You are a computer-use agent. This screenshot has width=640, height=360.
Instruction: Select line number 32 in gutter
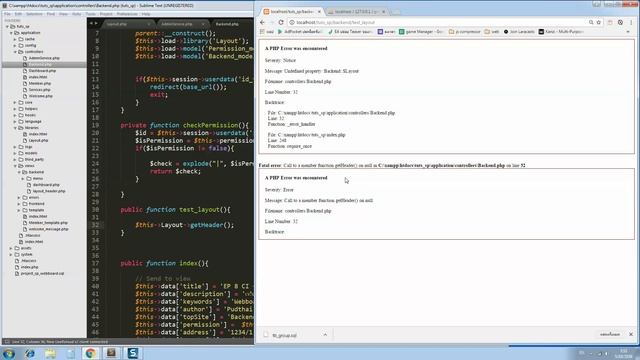pyautogui.click(x=96, y=225)
